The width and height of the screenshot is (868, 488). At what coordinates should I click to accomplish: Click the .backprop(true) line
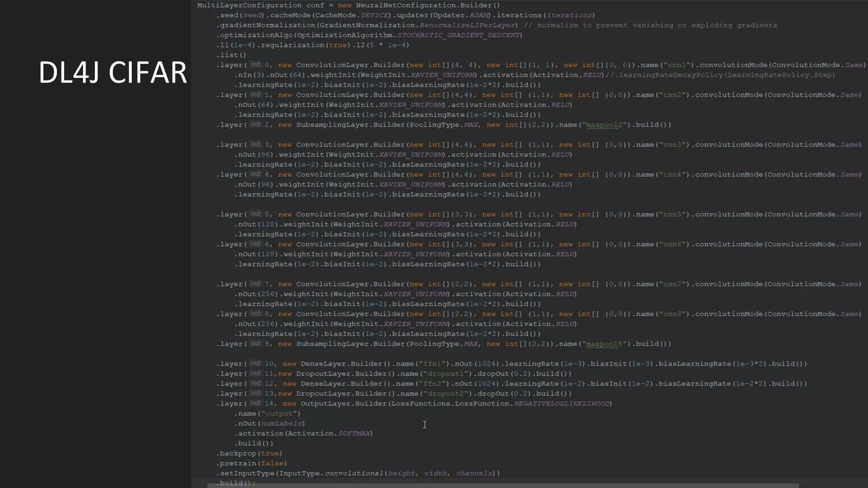(249, 453)
